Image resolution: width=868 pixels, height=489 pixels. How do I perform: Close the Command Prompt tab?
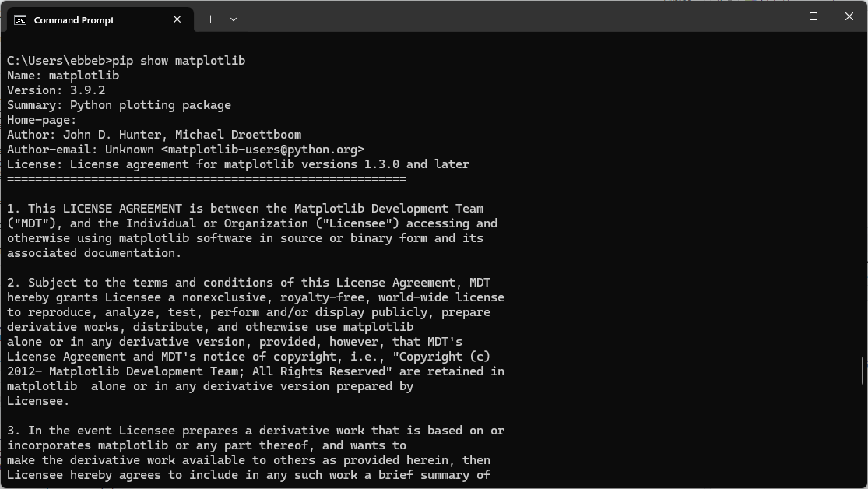[x=177, y=19]
